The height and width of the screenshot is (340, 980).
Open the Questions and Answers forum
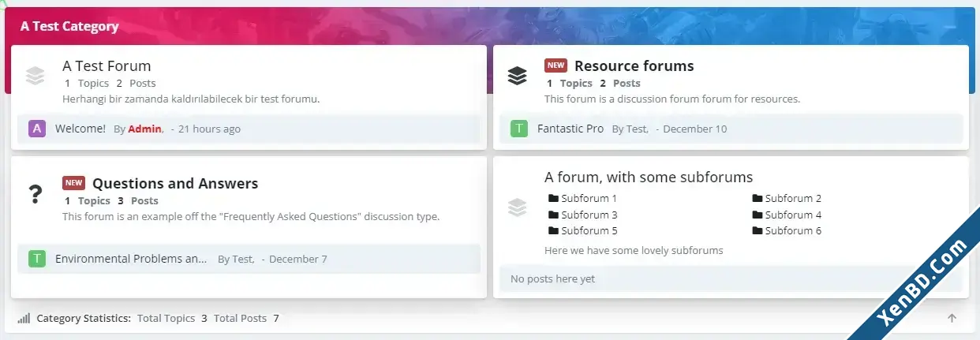(175, 183)
